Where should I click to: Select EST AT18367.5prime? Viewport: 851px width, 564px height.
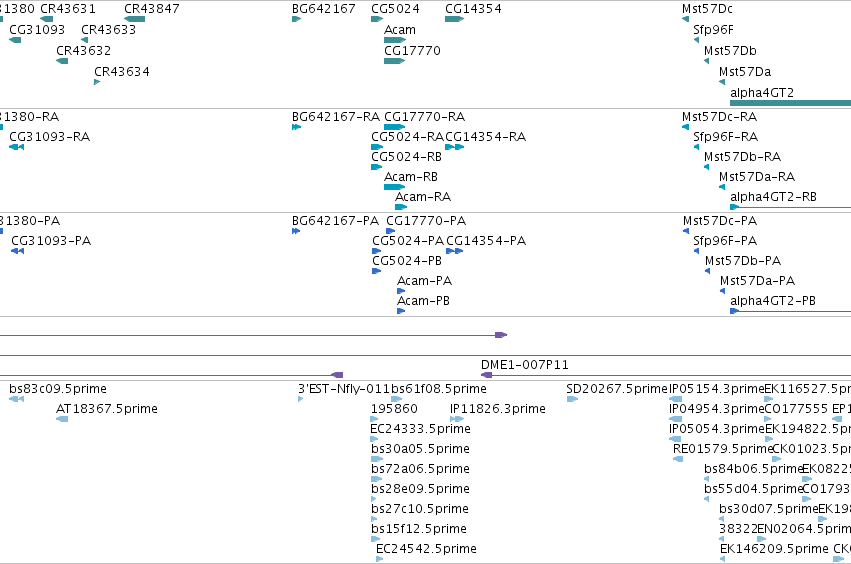(x=107, y=409)
